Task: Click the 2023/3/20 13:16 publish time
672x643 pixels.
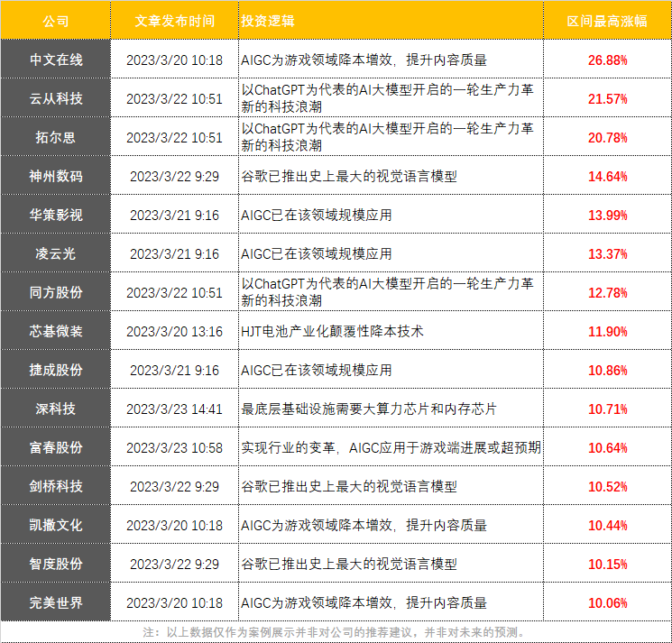Action: [174, 332]
